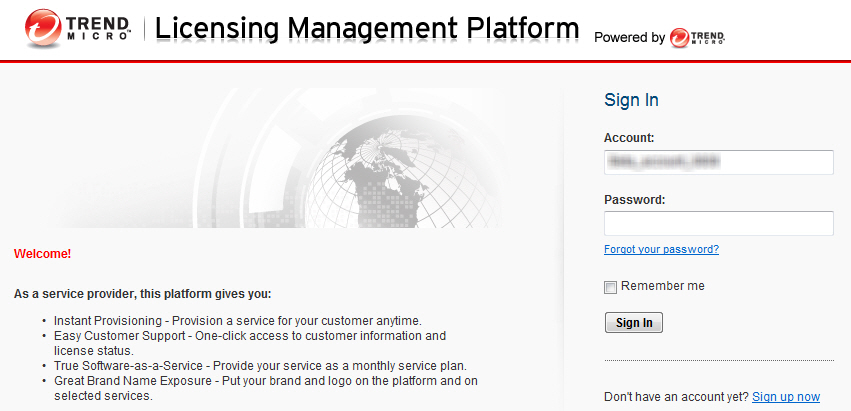Click the Sign In heading
Screen dimensions: 851x411
coord(631,100)
